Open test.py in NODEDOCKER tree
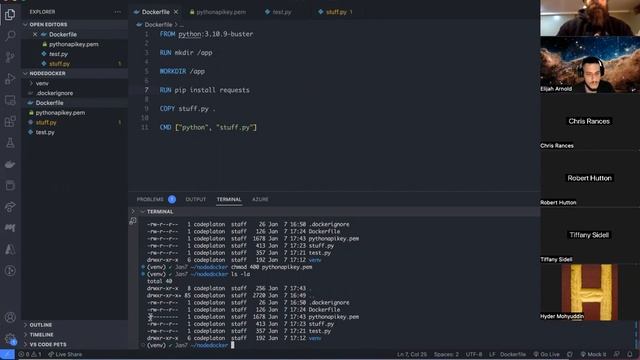Image resolution: width=640 pixels, height=360 pixels. coord(45,132)
